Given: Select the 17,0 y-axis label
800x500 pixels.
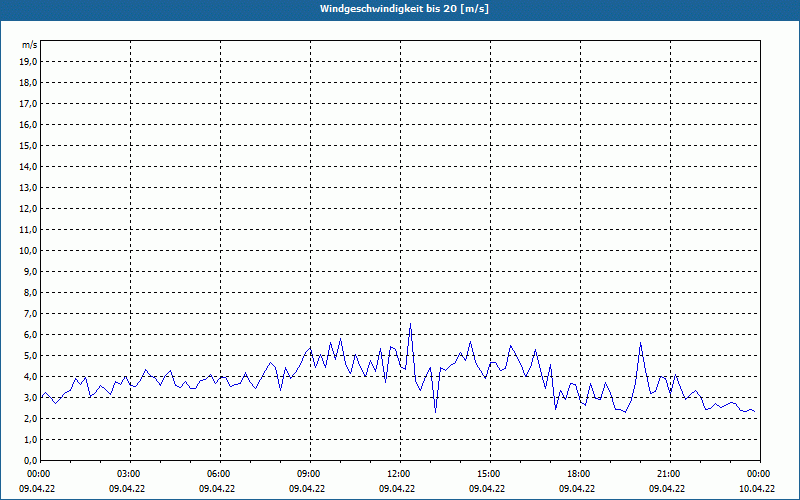Looking at the screenshot, I should pos(28,104).
